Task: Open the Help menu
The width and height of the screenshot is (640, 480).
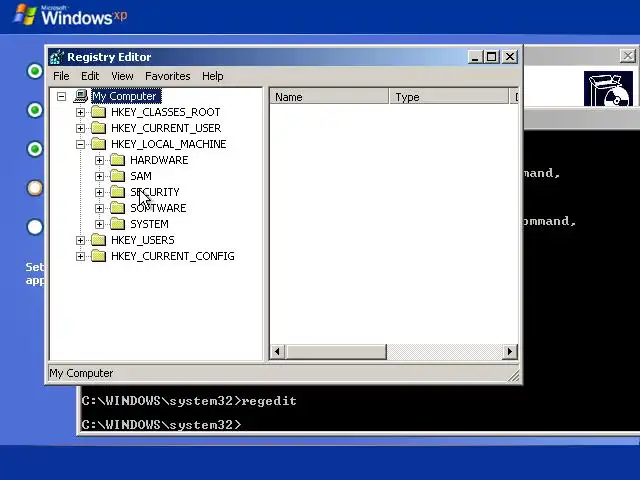Action: coord(213,76)
